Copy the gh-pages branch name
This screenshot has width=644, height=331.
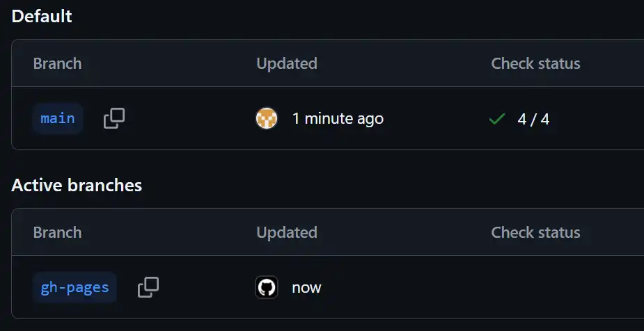[x=148, y=287]
